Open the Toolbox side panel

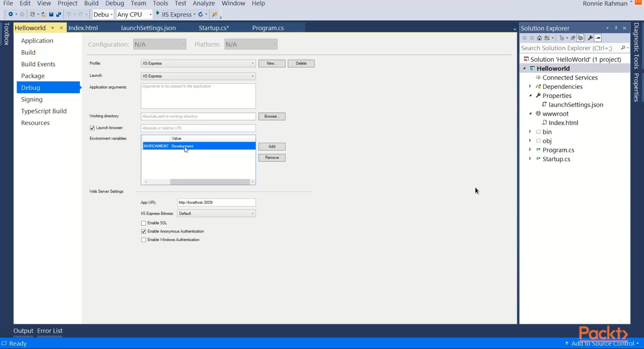click(6, 34)
